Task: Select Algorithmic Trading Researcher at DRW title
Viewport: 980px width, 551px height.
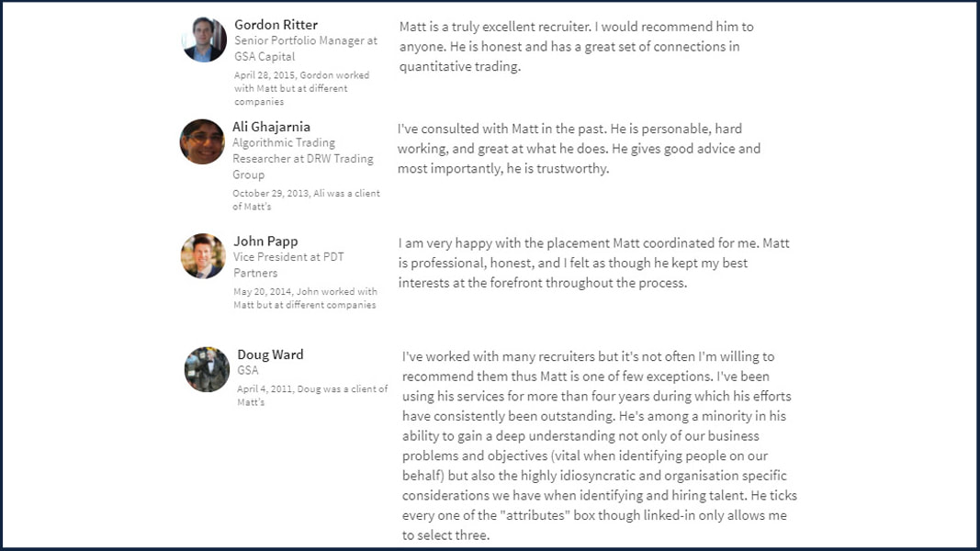Action: [303, 159]
